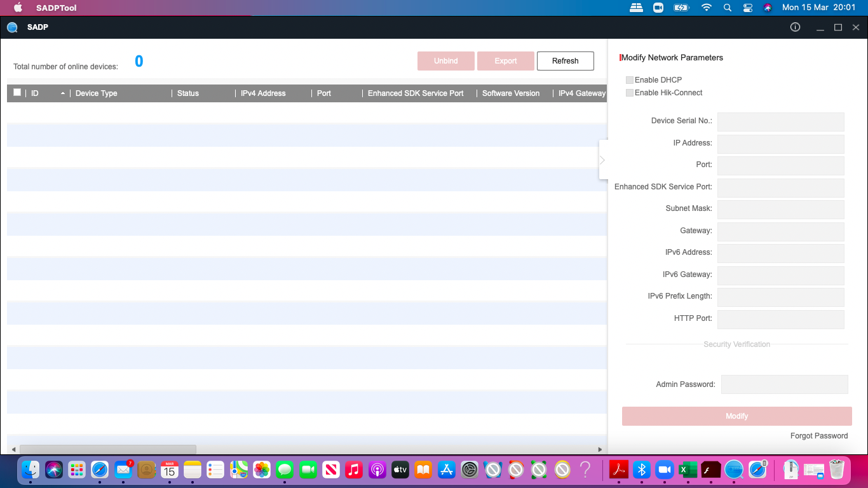Start FaceTime from the Dock

tap(308, 470)
